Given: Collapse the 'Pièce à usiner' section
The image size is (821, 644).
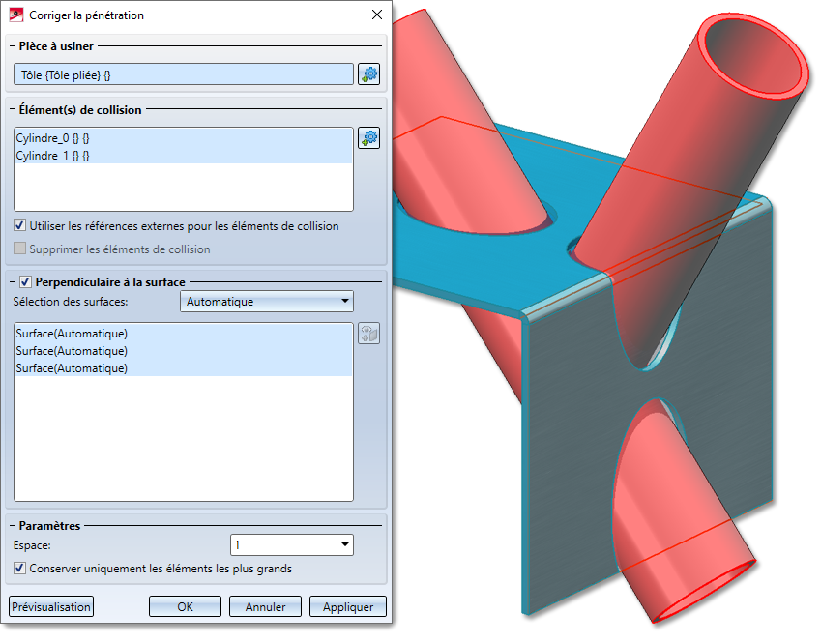Looking at the screenshot, I should pyautogui.click(x=12, y=46).
